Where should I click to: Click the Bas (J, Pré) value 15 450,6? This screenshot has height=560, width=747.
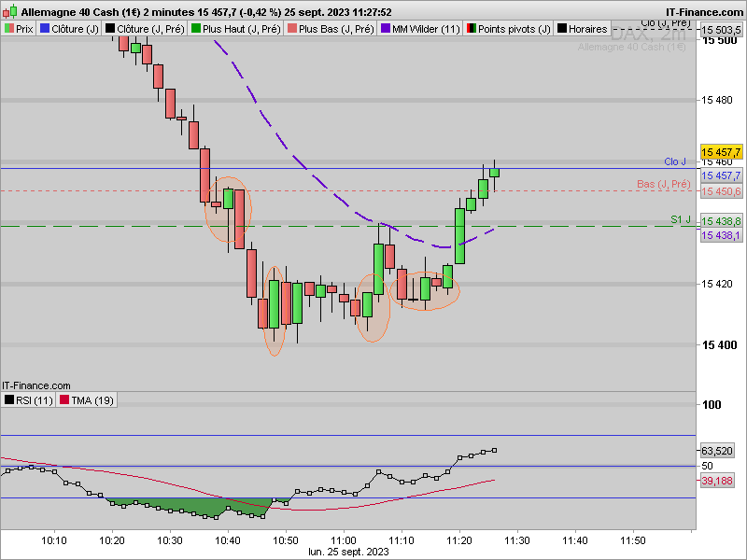click(721, 191)
